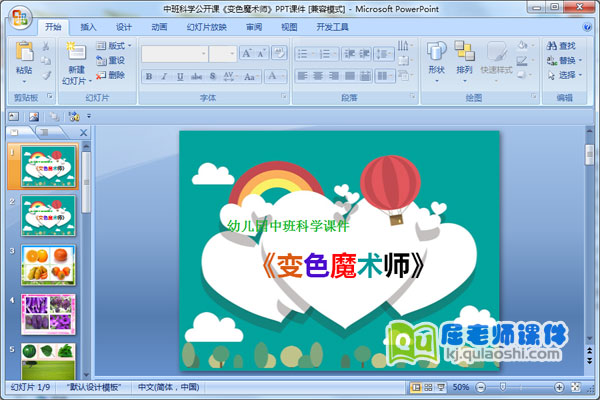600x400 pixels.
Task: Click the Shape Outline pen swatch
Action: (524, 60)
